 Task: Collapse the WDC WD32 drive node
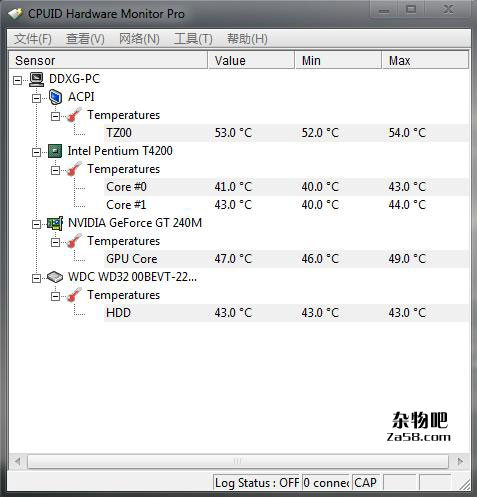click(36, 278)
